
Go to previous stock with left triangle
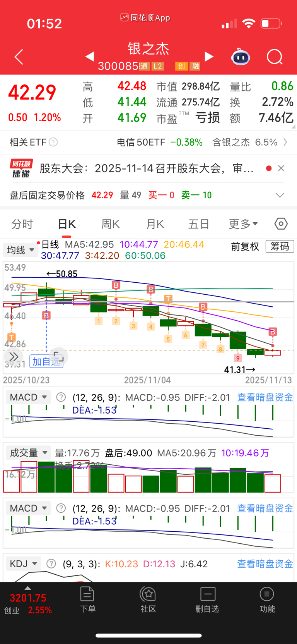(x=90, y=57)
